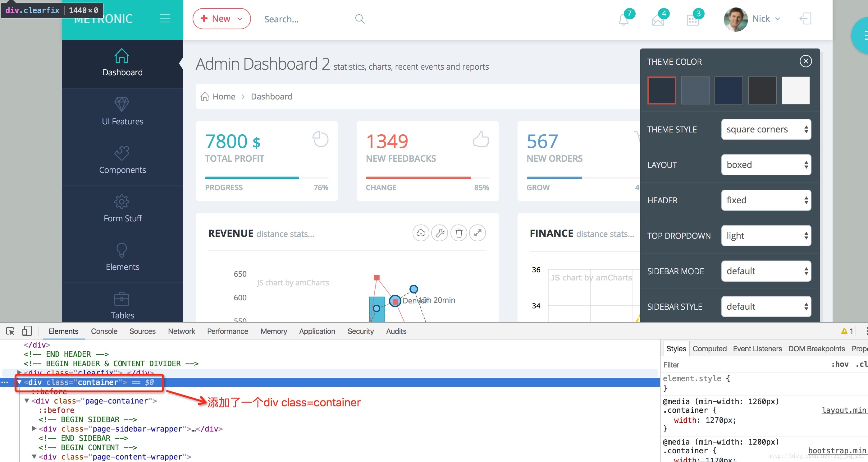
Task: Toggle the DevTools device toolbar icon
Action: coord(27,331)
